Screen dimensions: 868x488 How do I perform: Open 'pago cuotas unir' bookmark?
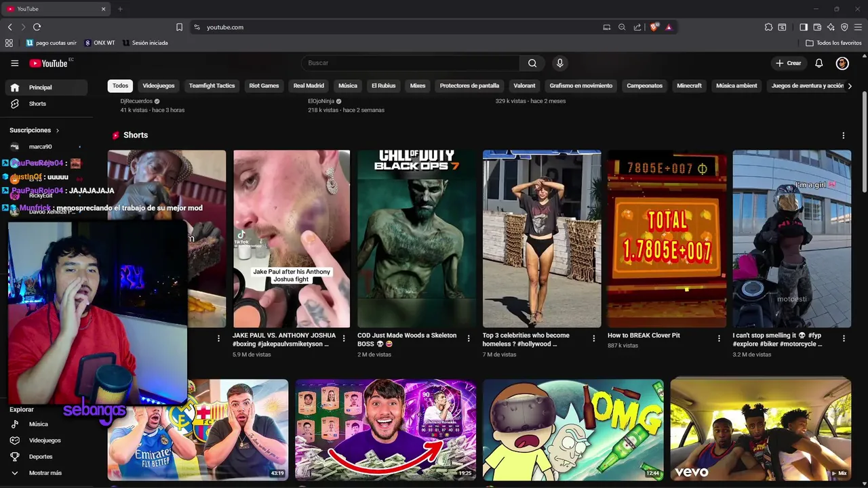coord(52,43)
